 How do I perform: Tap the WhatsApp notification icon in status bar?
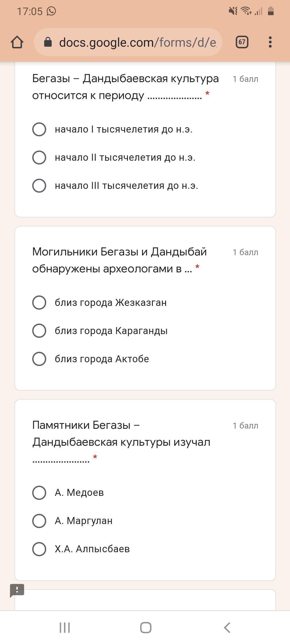coord(51,11)
